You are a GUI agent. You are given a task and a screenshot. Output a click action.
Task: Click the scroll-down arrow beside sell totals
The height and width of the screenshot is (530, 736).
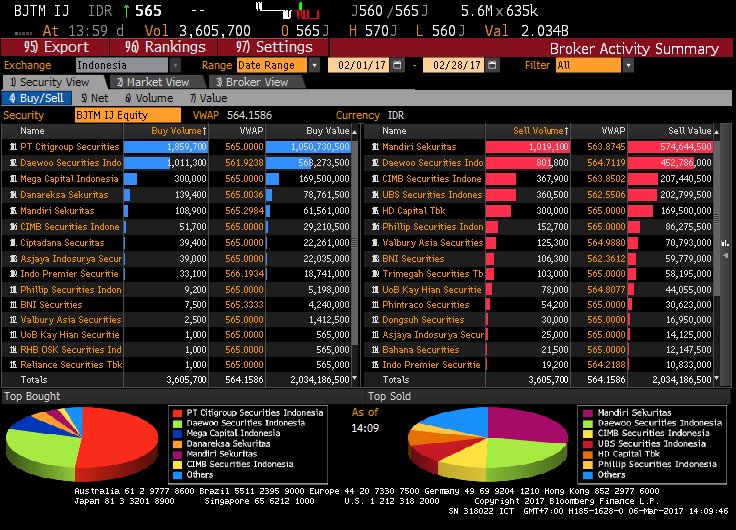point(717,378)
